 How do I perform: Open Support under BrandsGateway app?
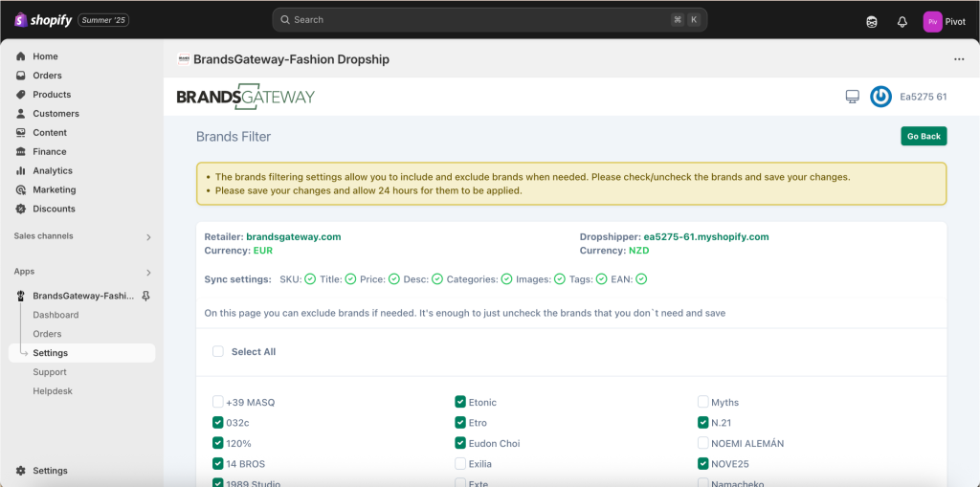point(50,372)
